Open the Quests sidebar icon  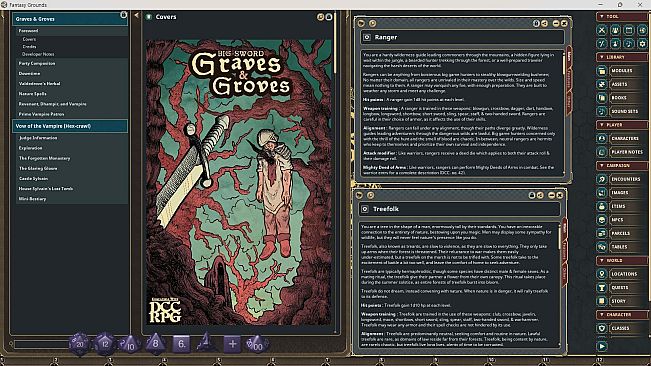point(602,288)
